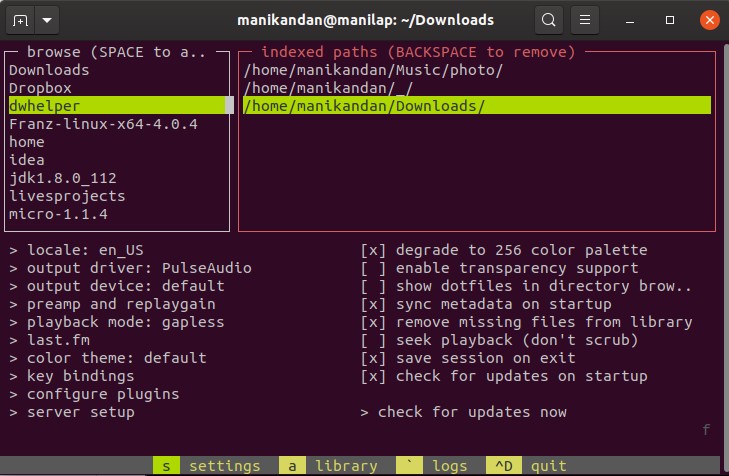Enable seek playback (don't scrub)
The height and width of the screenshot is (476, 729).
coord(499,340)
